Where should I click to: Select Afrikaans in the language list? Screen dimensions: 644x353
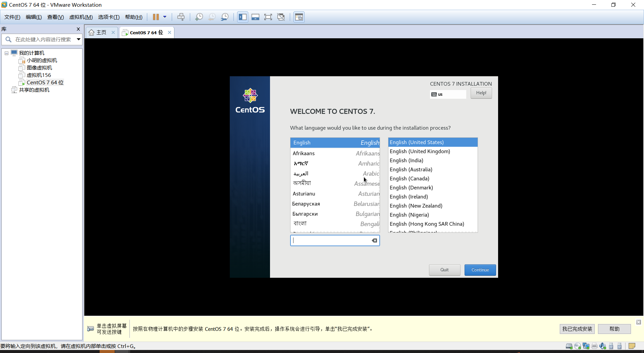(x=335, y=153)
